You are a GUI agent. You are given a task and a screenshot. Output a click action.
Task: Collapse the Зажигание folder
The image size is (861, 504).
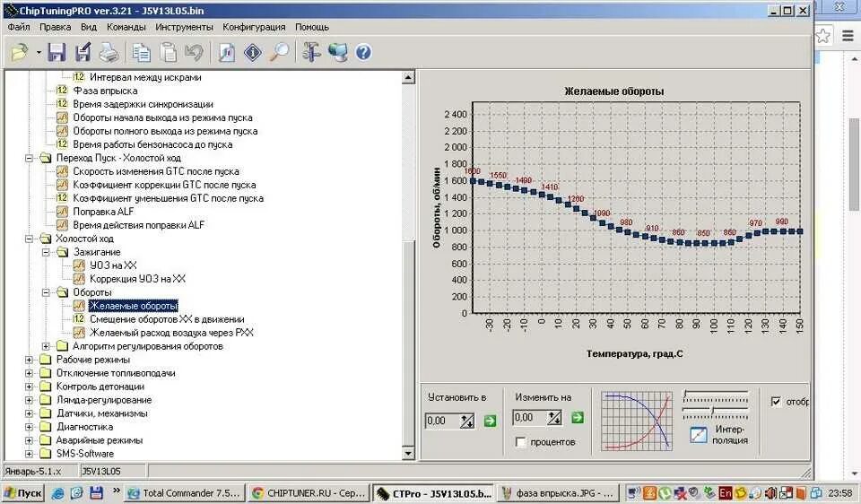click(46, 252)
